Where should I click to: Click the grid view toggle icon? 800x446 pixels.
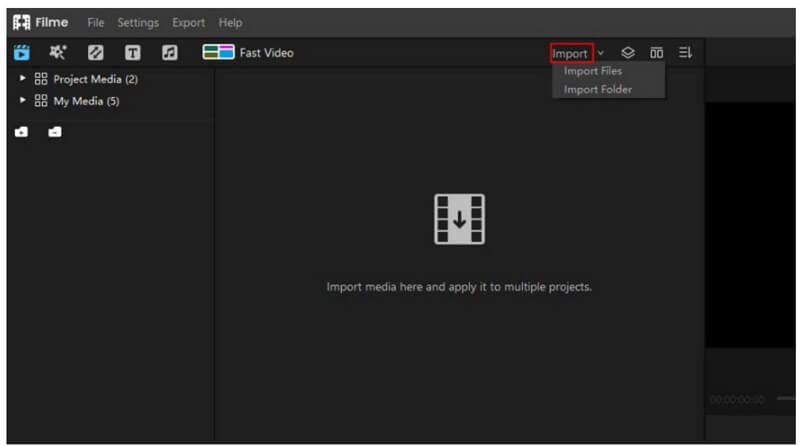pyautogui.click(x=656, y=53)
